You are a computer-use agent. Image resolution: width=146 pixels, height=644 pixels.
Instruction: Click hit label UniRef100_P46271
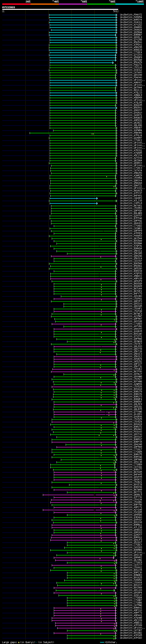pos(131,65)
